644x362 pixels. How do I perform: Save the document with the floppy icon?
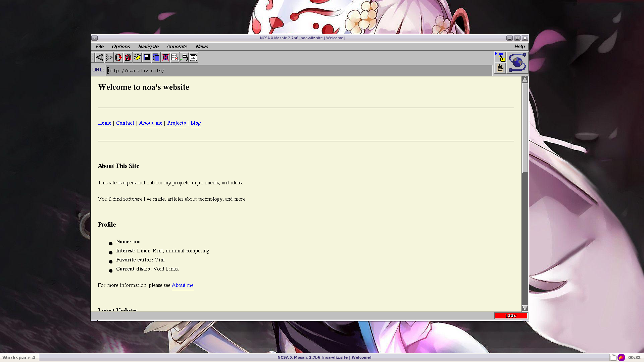147,58
